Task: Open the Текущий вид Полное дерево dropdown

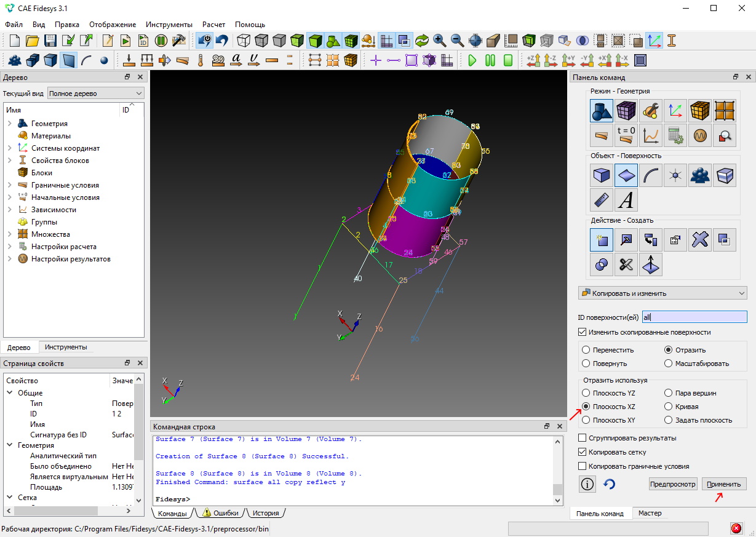Action: (96, 93)
